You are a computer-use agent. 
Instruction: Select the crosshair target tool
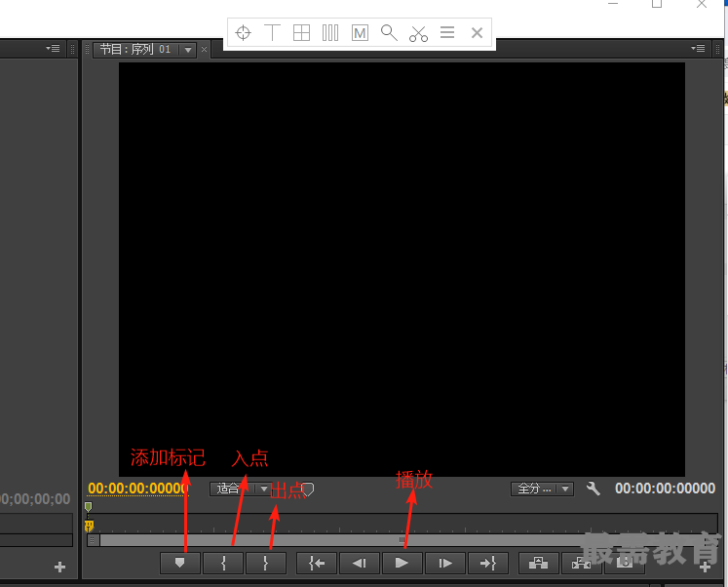[244, 33]
